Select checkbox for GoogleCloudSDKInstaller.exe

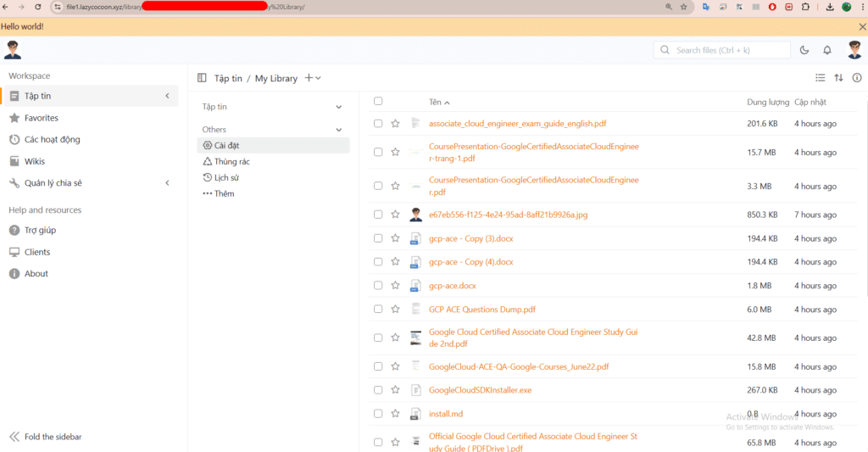click(378, 390)
